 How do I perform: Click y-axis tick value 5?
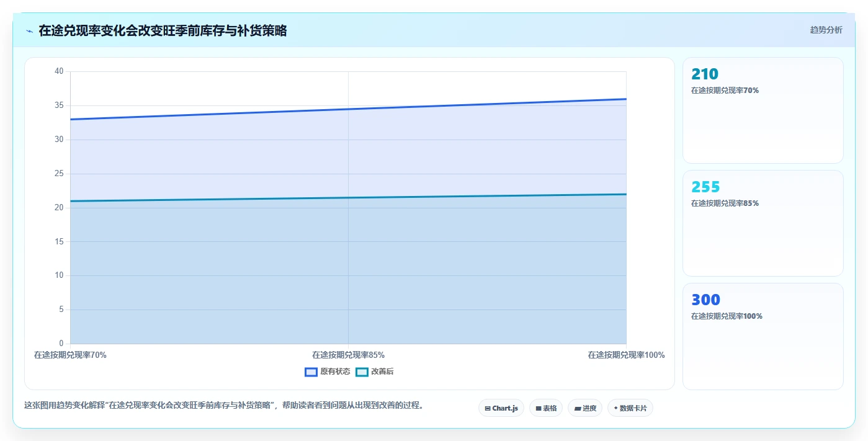click(x=61, y=310)
